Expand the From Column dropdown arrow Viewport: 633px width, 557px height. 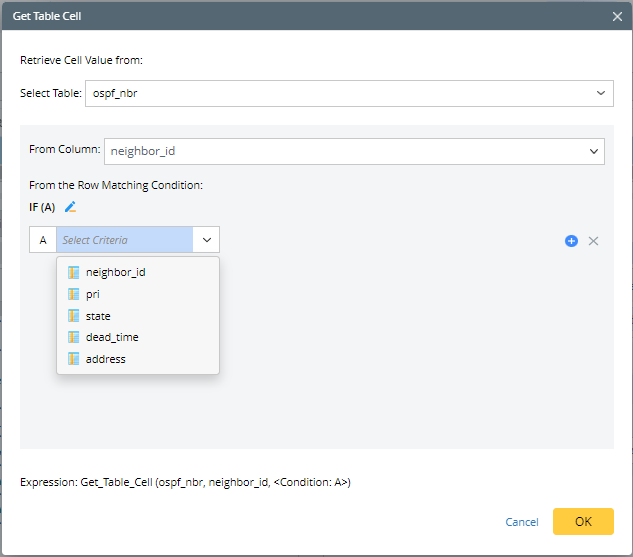(593, 151)
